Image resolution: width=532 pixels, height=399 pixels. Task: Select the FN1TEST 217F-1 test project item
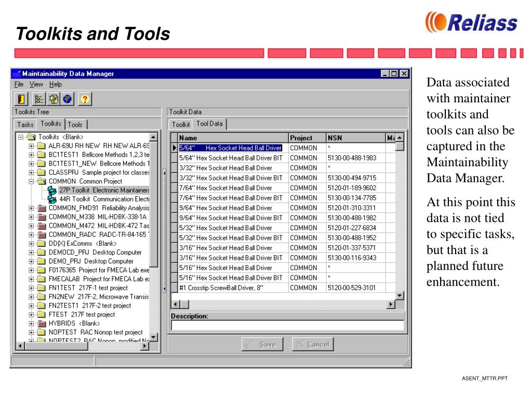point(88,288)
